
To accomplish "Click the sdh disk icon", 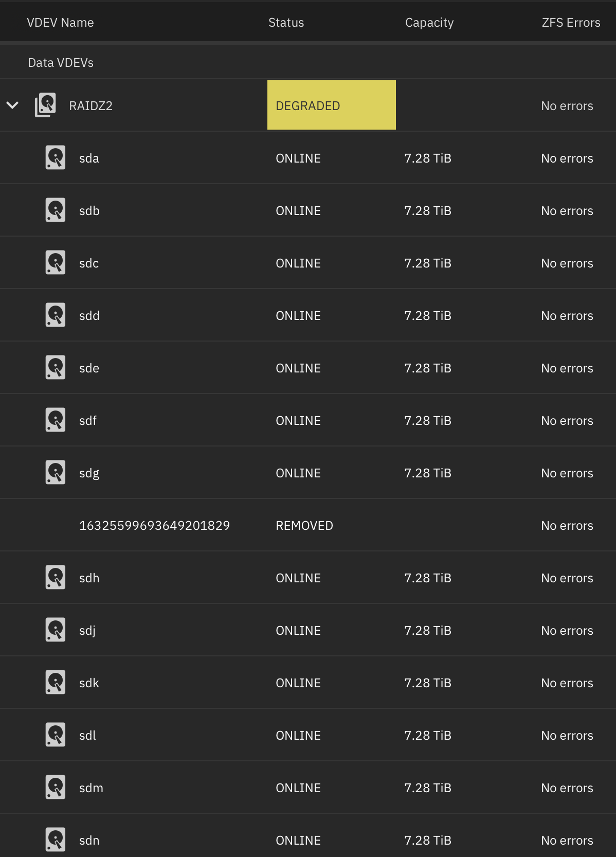I will (x=56, y=578).
